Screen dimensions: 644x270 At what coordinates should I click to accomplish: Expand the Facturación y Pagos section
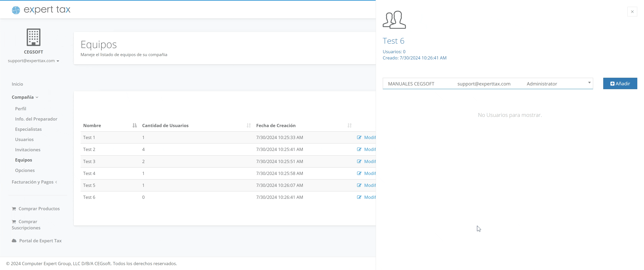(x=34, y=182)
